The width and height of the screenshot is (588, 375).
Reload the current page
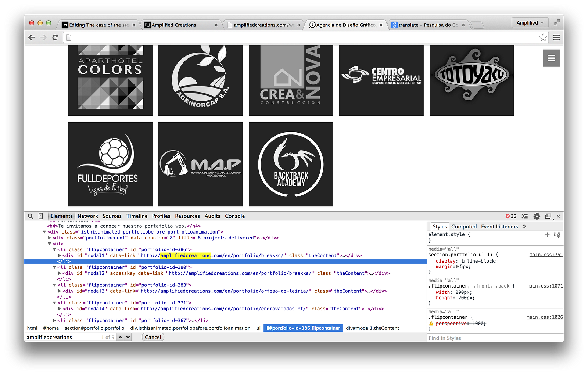(x=55, y=37)
